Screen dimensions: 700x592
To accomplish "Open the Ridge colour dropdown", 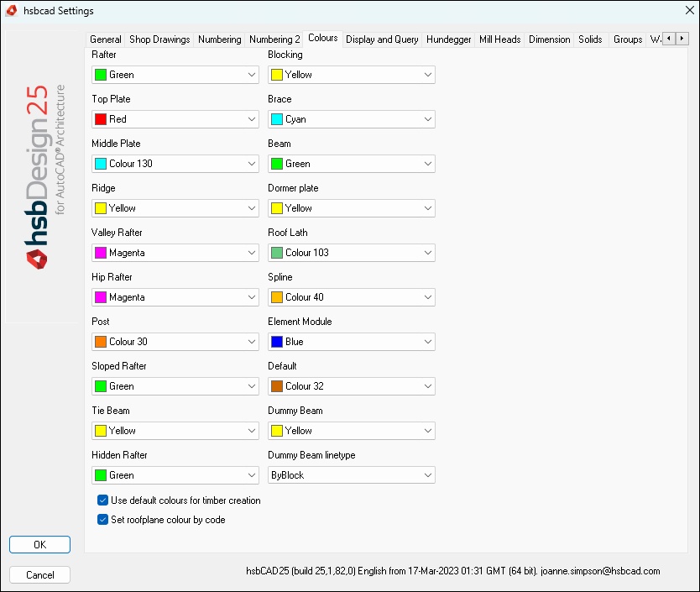I will tap(175, 208).
